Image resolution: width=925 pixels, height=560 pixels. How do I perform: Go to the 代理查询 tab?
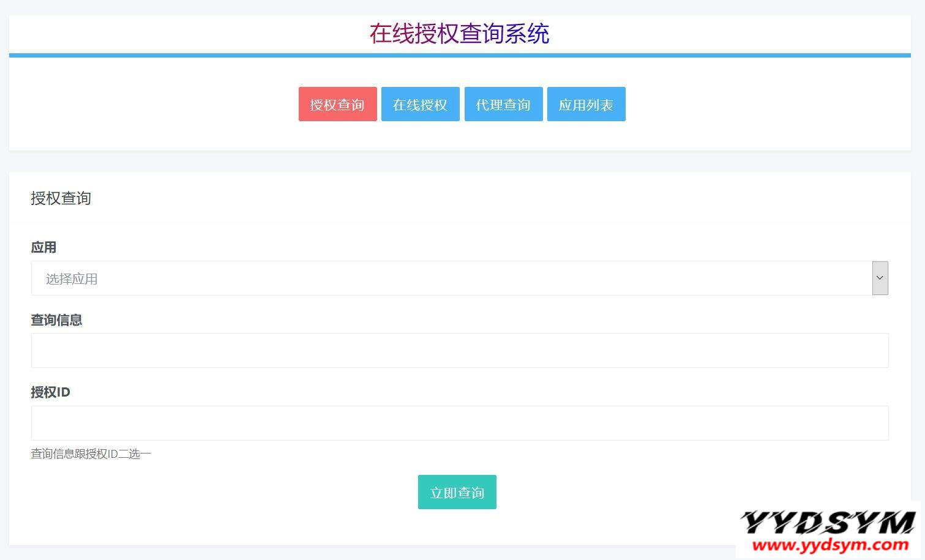pyautogui.click(x=503, y=104)
